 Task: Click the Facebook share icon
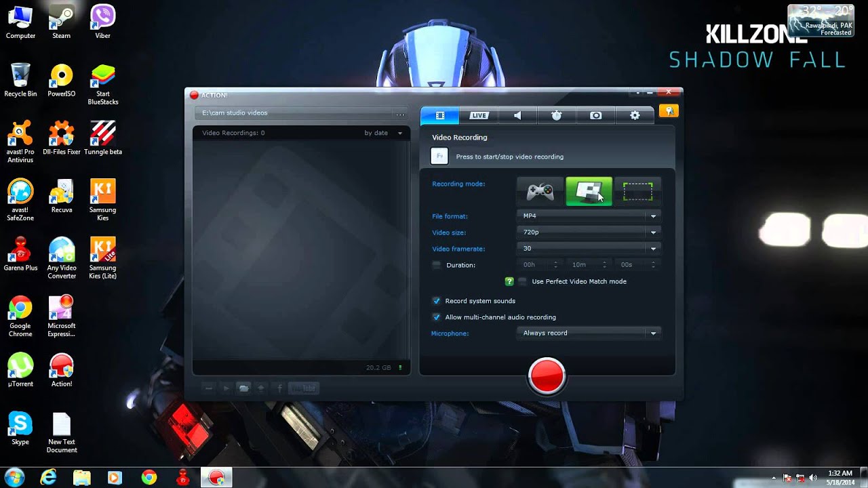tap(279, 388)
